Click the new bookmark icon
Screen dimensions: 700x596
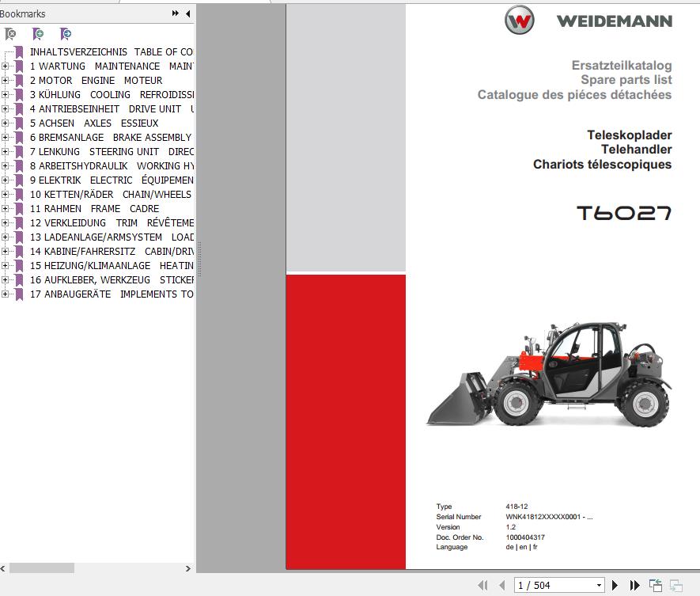pos(38,33)
